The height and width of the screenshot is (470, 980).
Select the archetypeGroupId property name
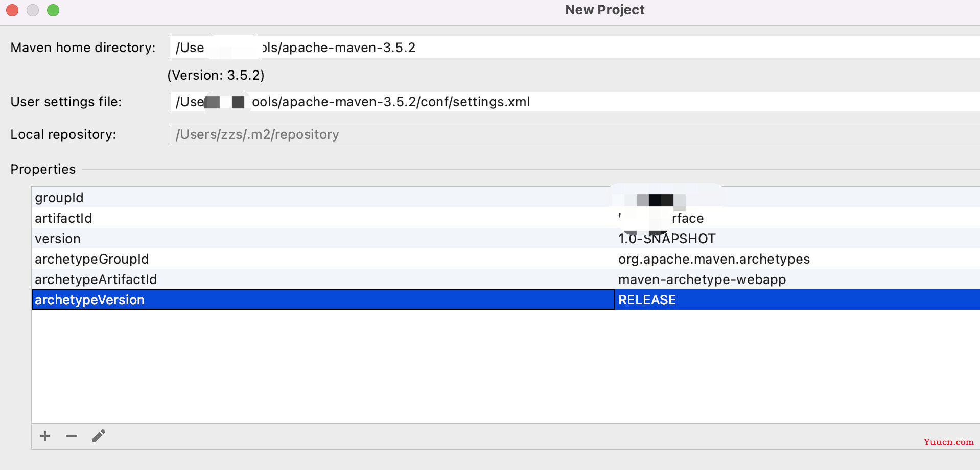(92, 259)
